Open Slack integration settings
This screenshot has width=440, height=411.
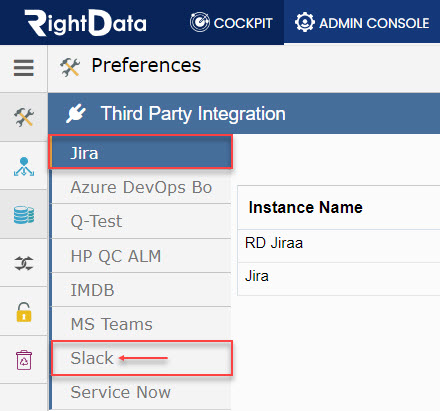[x=141, y=358]
